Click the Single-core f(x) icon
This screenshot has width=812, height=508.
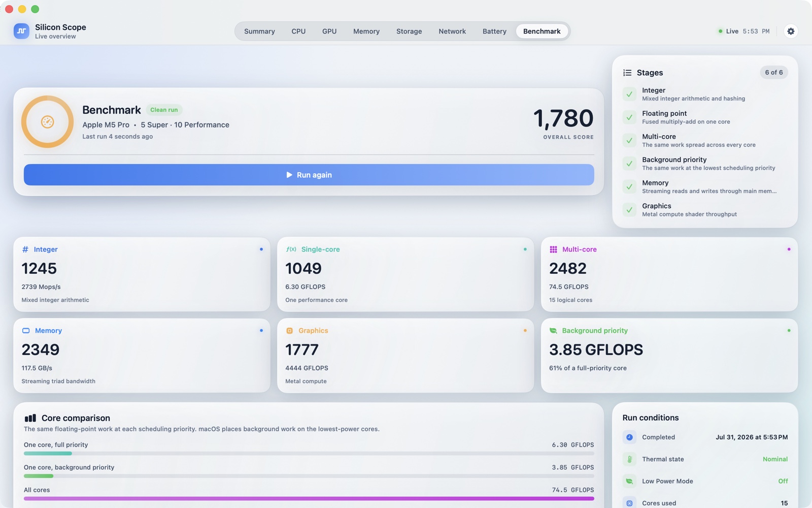291,249
